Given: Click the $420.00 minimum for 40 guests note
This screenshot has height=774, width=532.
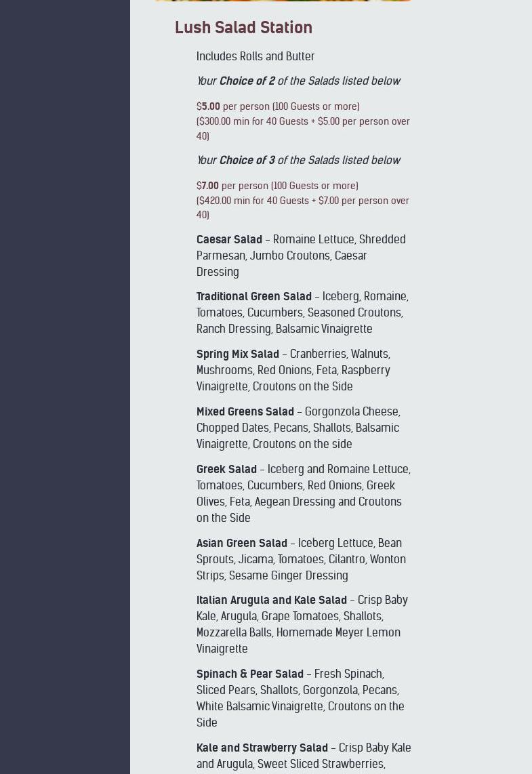Looking at the screenshot, I should pos(302,208).
